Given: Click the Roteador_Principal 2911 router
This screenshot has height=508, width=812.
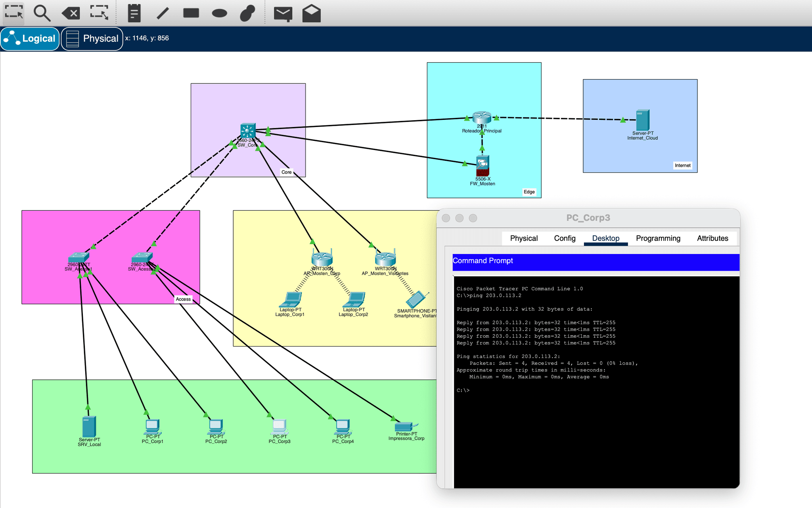Looking at the screenshot, I should [x=482, y=118].
